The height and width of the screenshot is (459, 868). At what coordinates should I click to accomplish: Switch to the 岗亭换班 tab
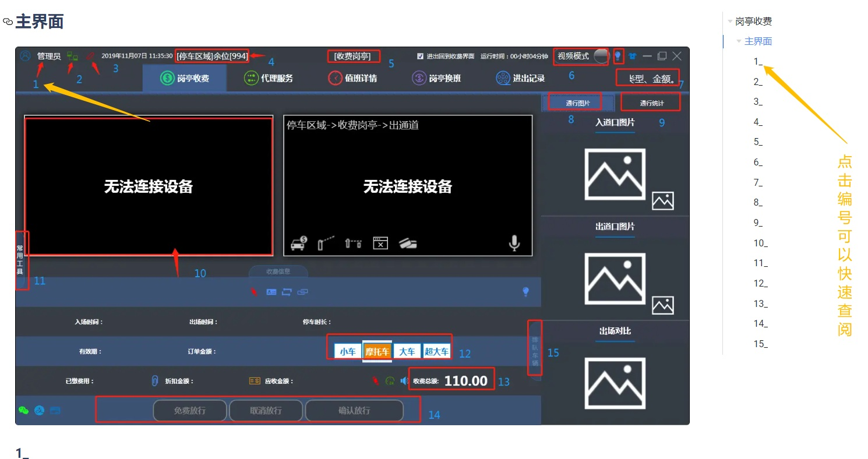[436, 78]
